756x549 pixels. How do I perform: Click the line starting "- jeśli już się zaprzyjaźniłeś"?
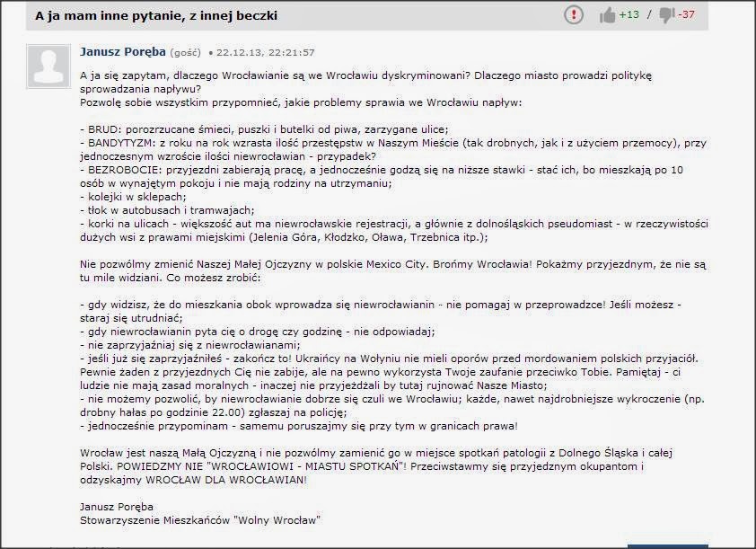pyautogui.click(x=389, y=359)
